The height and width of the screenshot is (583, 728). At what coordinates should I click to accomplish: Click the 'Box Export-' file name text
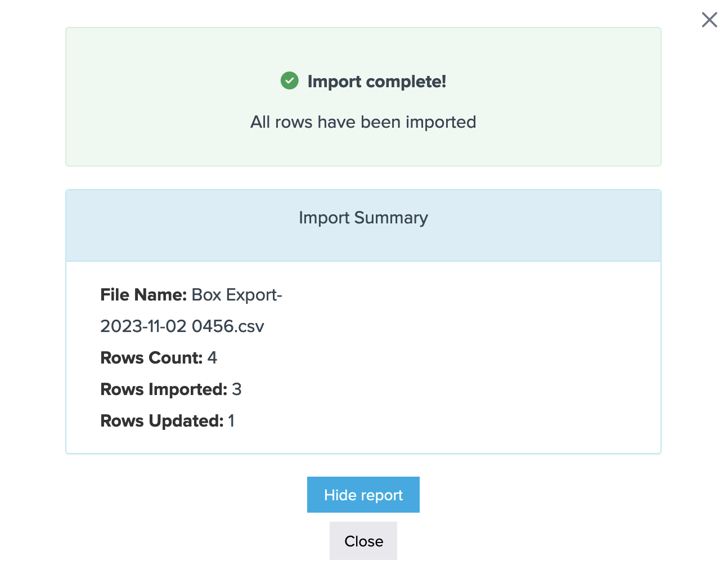point(237,295)
